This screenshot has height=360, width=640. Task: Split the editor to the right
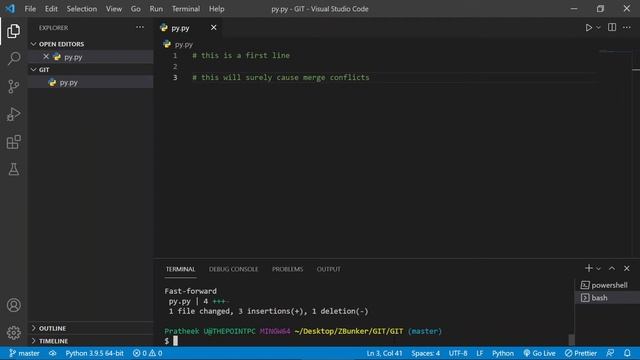click(612, 27)
